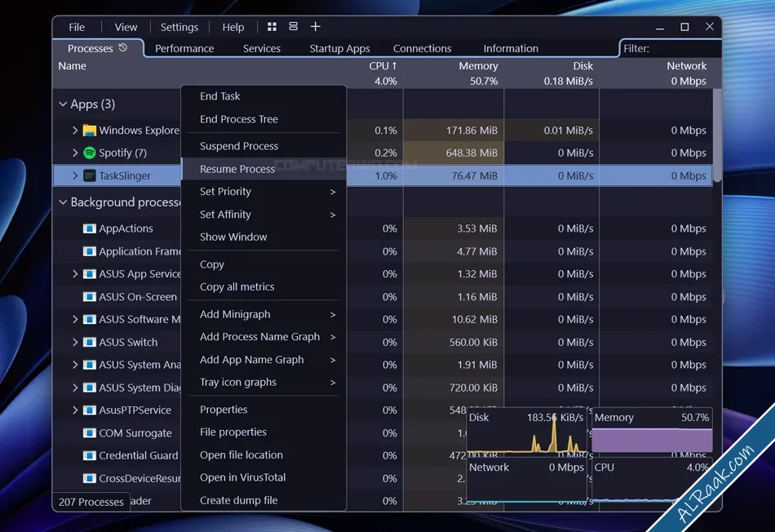Switch to the Services tab
Image resolution: width=775 pixels, height=532 pixels.
click(x=262, y=48)
